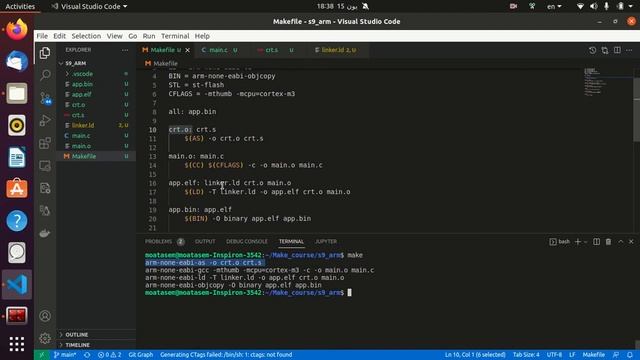The width and height of the screenshot is (640, 360).
Task: Open the Explorer view in activity bar
Action: [45, 53]
